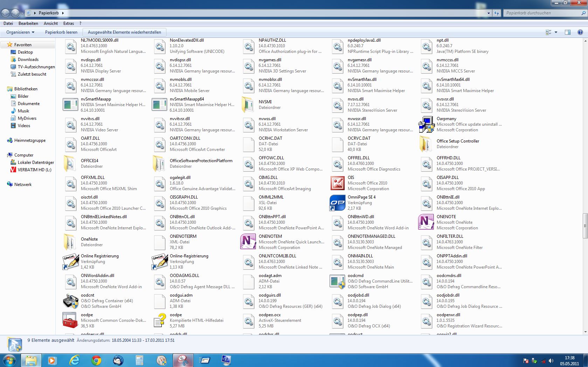
Task: Open TV-Aufzeichnungen in the sidebar
Action: tap(36, 67)
